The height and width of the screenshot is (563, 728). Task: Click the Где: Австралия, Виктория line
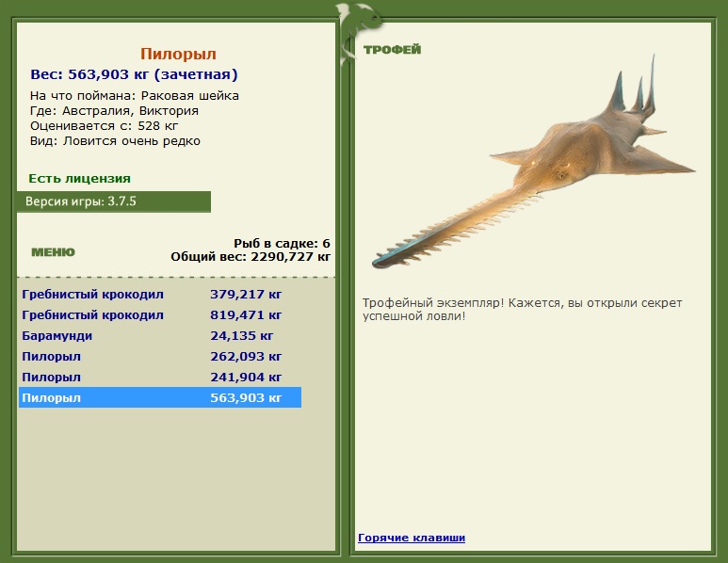(114, 111)
